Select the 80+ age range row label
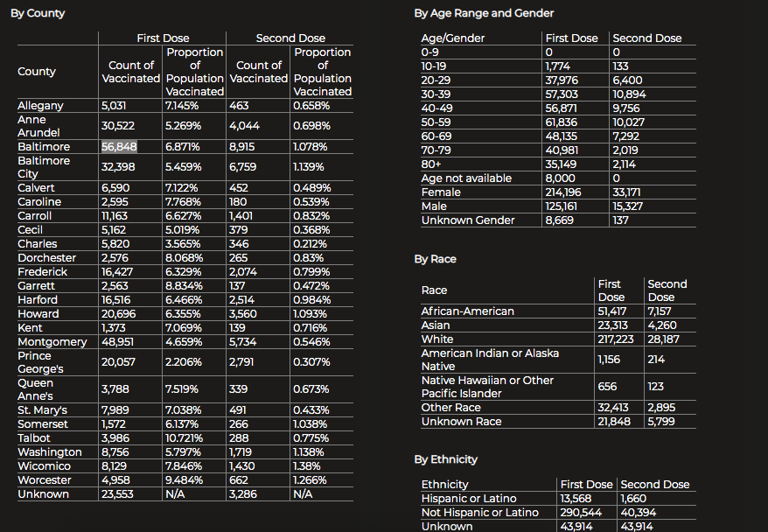768x532 pixels. (432, 164)
